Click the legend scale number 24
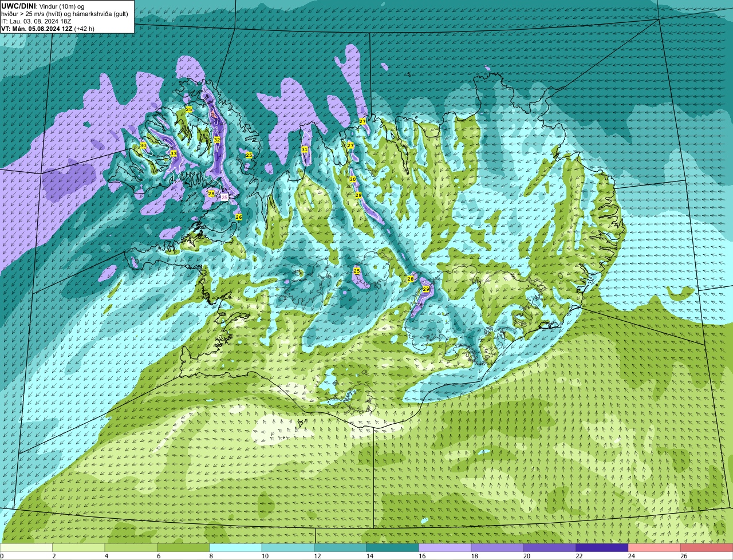Image resolution: width=733 pixels, height=560 pixels. pos(632,556)
